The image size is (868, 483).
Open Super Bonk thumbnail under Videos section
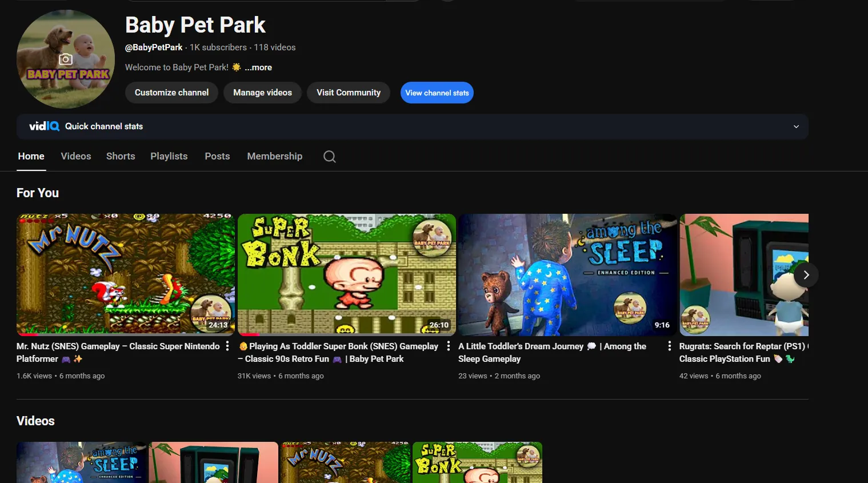[x=477, y=462]
